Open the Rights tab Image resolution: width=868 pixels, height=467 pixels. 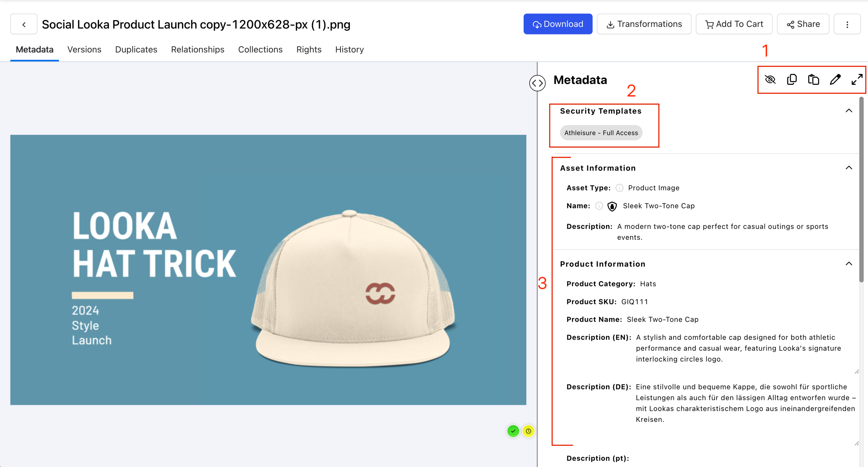(x=309, y=50)
